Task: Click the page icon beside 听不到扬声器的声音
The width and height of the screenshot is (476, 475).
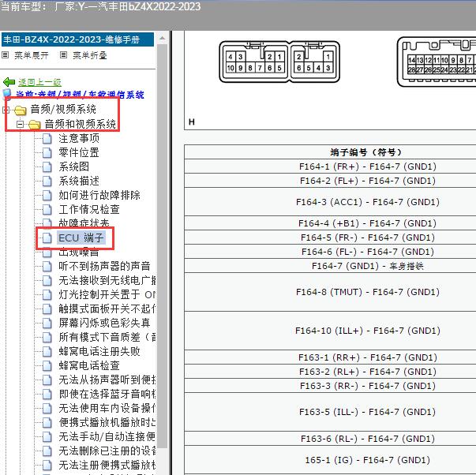Action: tap(47, 266)
